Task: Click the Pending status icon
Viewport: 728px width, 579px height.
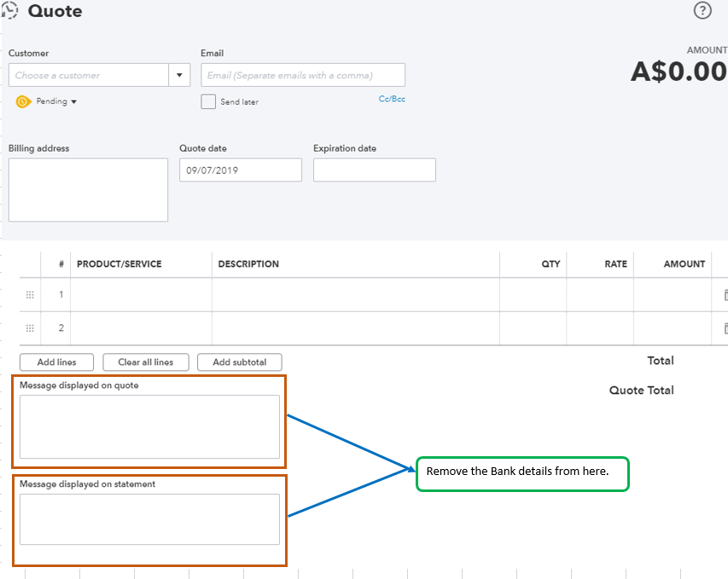Action: (23, 101)
